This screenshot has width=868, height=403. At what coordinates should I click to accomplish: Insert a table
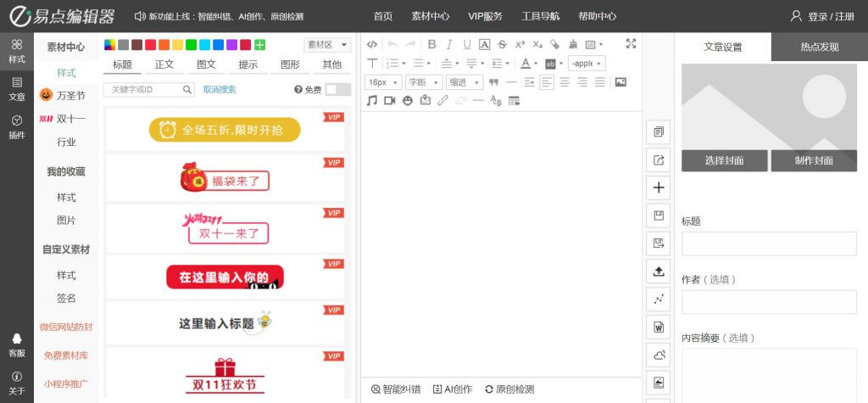tap(515, 101)
